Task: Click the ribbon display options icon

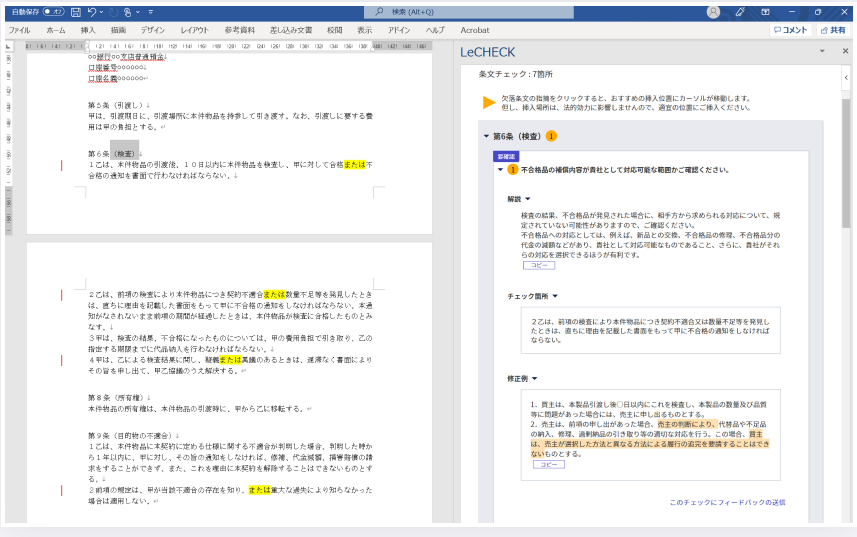Action: 766,12
